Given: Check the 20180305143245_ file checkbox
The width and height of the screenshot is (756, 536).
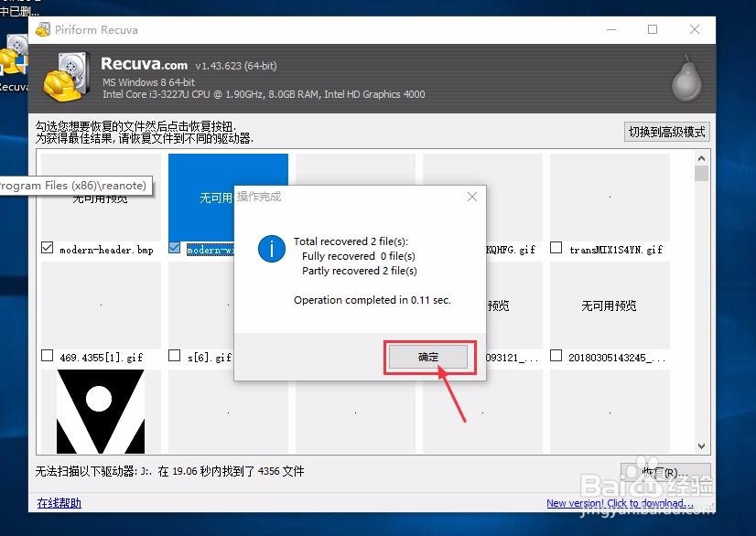Looking at the screenshot, I should click(x=556, y=356).
